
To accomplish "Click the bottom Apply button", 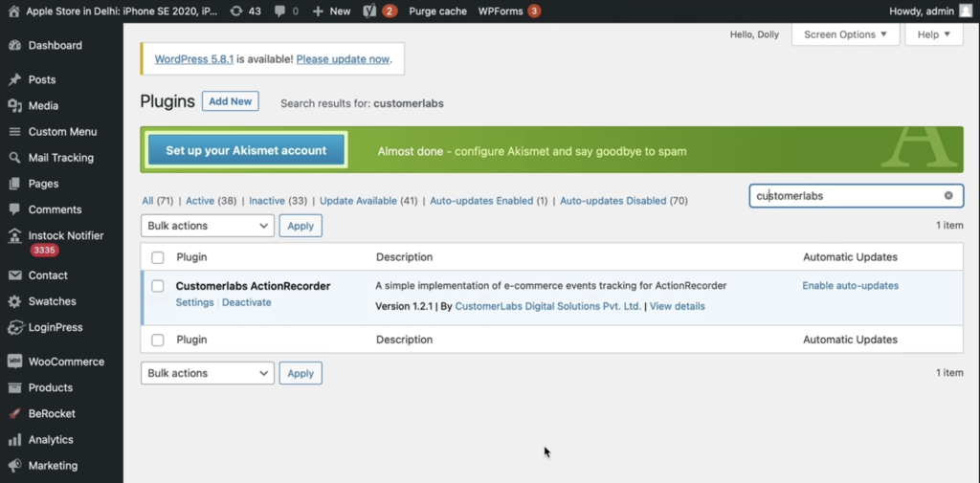I will [301, 373].
